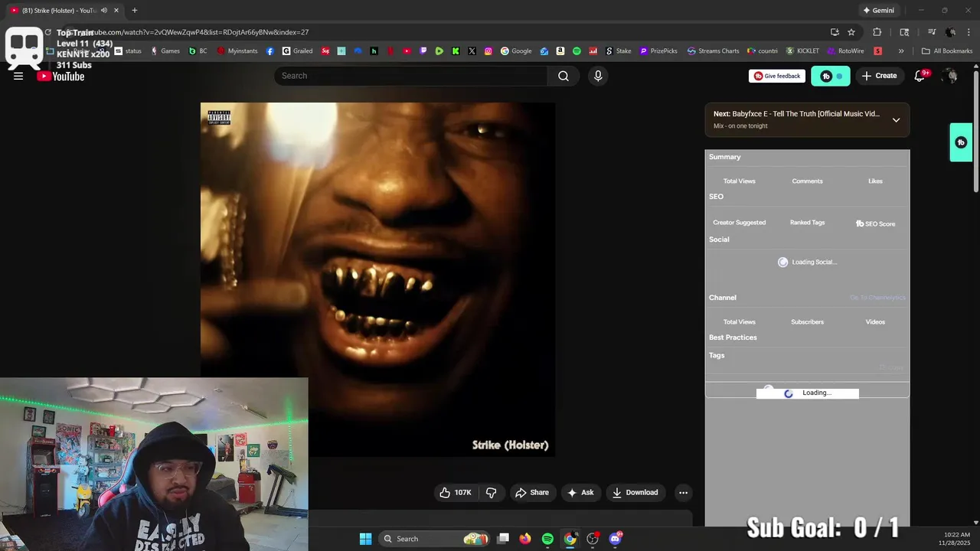Open the Grailed bookmark
This screenshot has height=551, width=980.
[x=297, y=51]
